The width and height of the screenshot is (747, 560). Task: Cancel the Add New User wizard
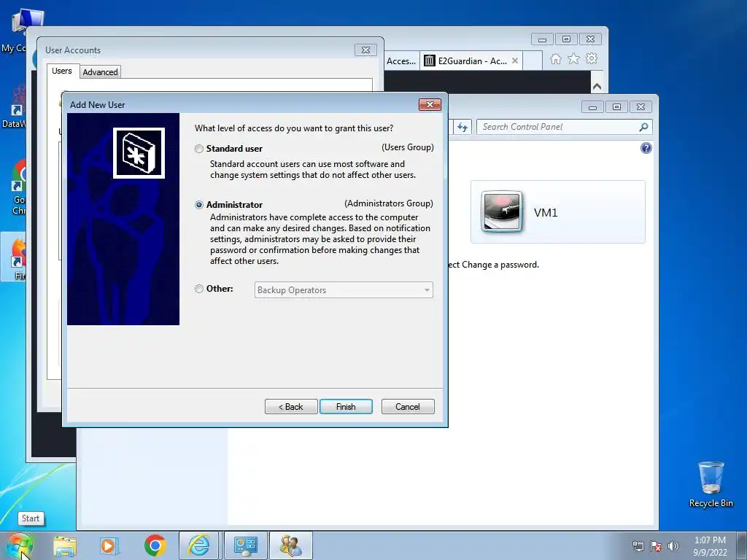point(408,407)
